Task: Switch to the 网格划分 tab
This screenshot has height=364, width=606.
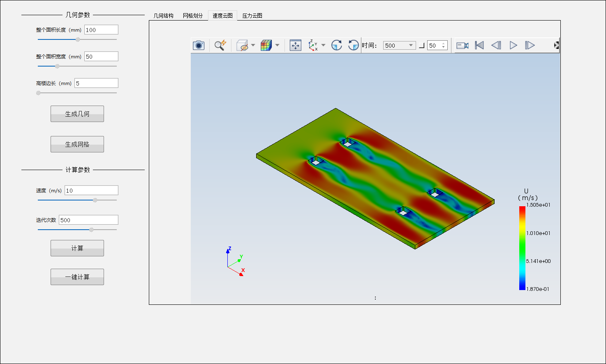Action: click(193, 16)
